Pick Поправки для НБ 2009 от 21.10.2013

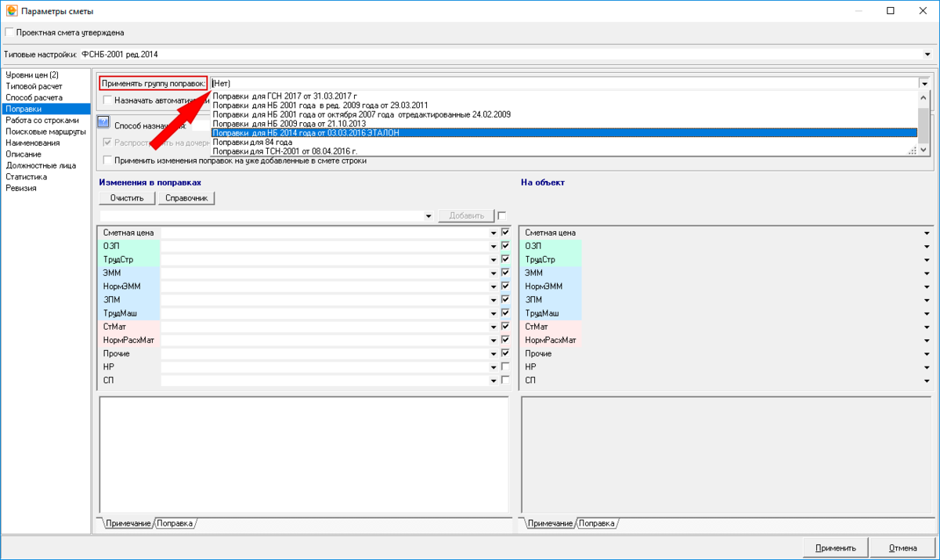(564, 124)
